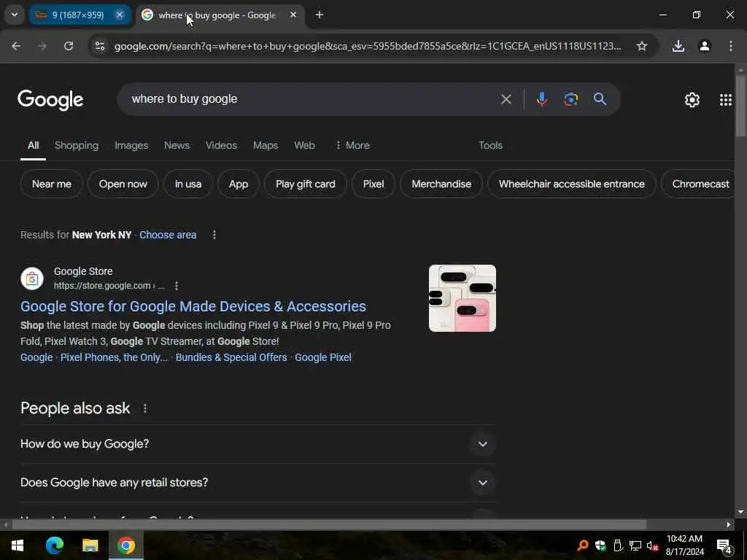This screenshot has width=747, height=560.
Task: Submit search with magnifying glass icon
Action: [x=600, y=99]
